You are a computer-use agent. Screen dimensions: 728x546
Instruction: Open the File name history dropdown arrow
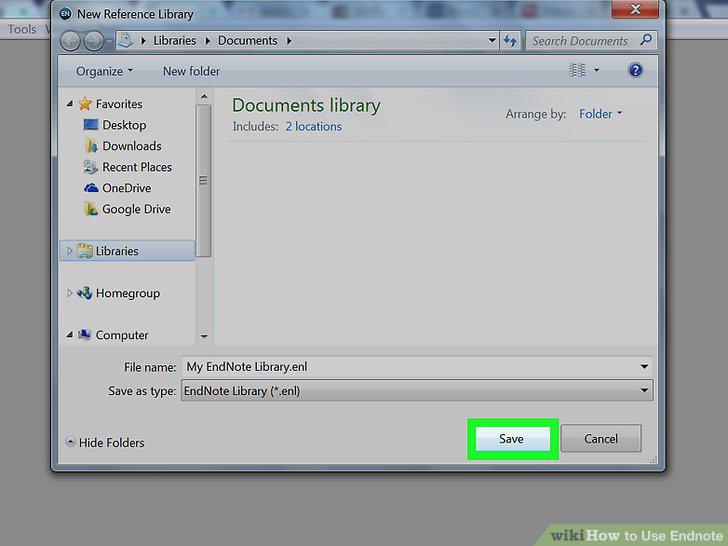coord(644,367)
